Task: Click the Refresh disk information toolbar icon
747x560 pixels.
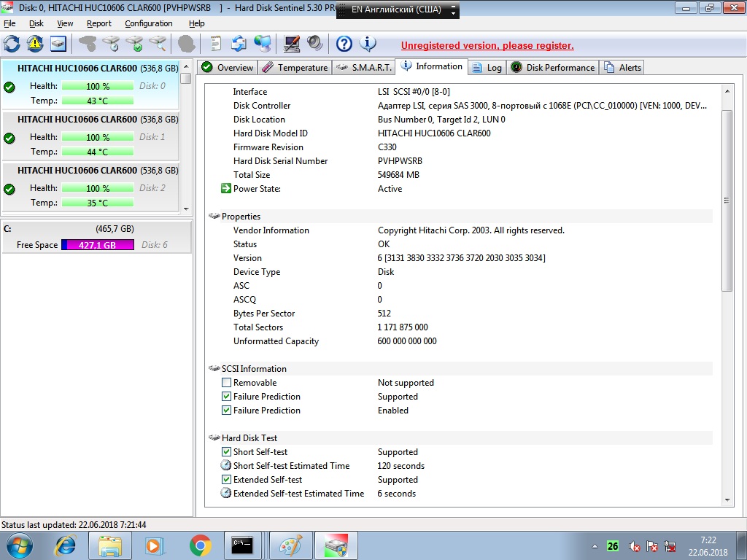Action: tap(12, 44)
